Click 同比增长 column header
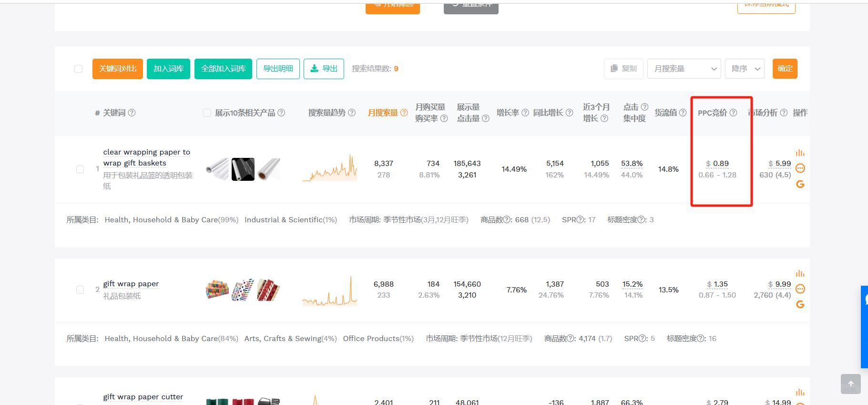 tap(548, 113)
